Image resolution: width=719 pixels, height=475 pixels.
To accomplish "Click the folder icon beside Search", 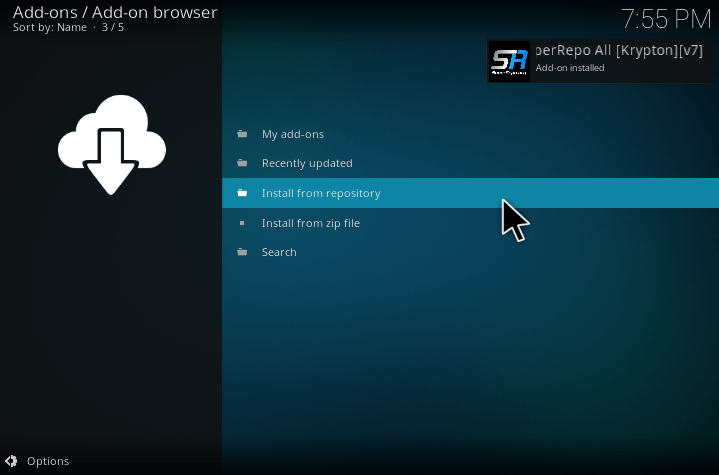I will pyautogui.click(x=241, y=252).
